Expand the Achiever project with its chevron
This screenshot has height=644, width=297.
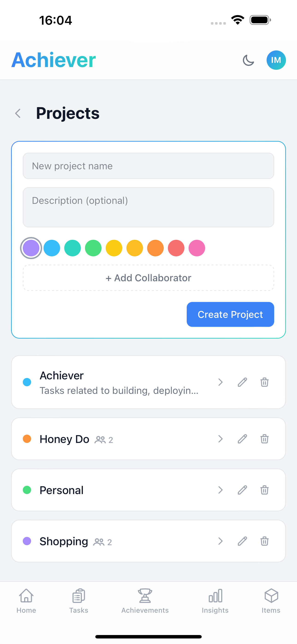[220, 382]
